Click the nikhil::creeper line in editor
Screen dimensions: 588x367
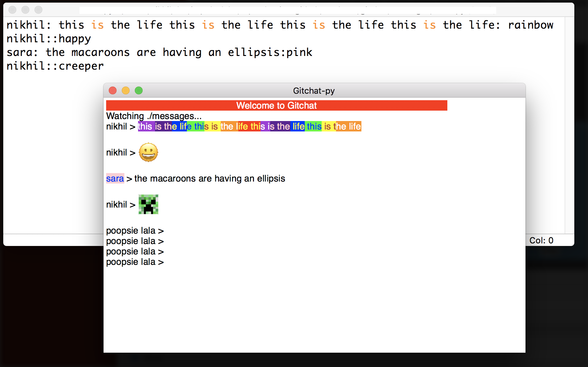point(55,66)
